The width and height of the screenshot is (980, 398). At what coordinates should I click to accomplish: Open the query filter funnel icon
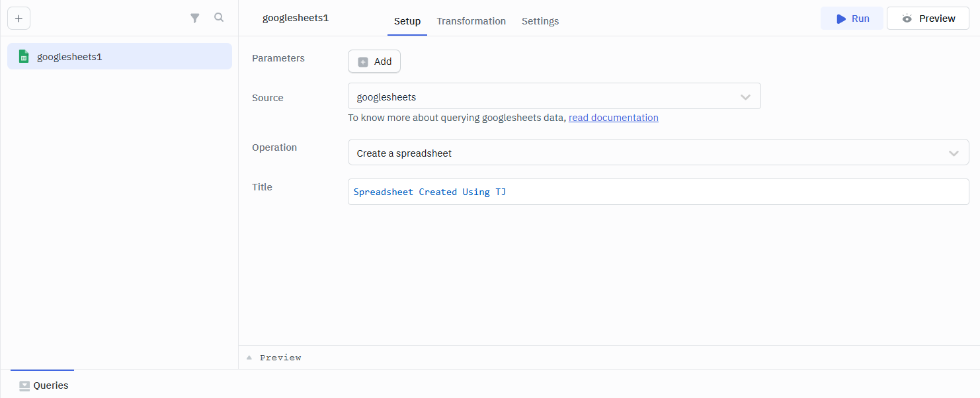(195, 19)
